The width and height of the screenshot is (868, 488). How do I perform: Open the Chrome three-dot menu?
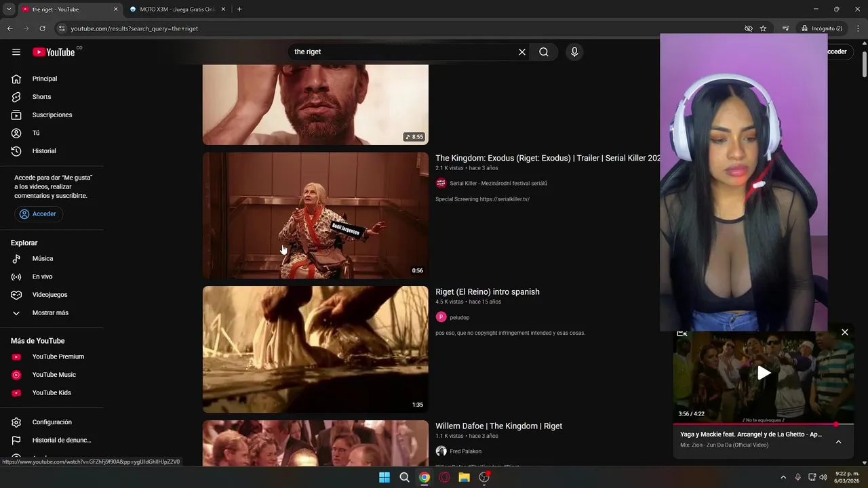[x=859, y=28]
